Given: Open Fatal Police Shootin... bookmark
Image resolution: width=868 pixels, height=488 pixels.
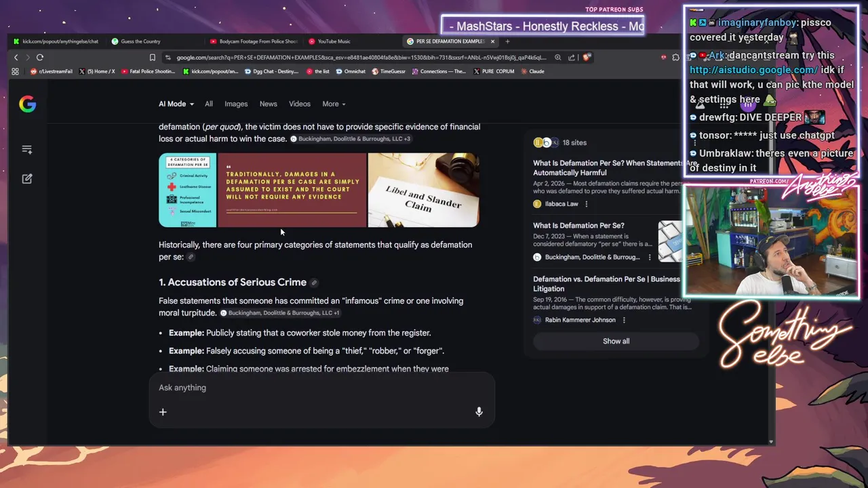Looking at the screenshot, I should (148, 71).
